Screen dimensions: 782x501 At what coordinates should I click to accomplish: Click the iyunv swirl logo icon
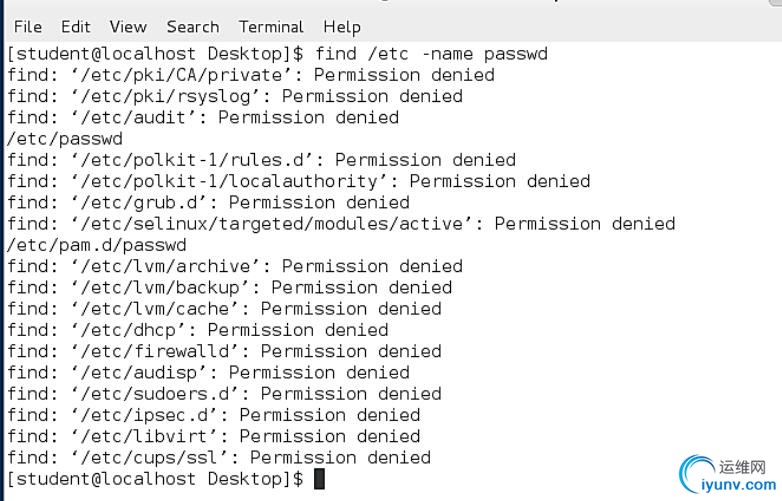coord(696,474)
